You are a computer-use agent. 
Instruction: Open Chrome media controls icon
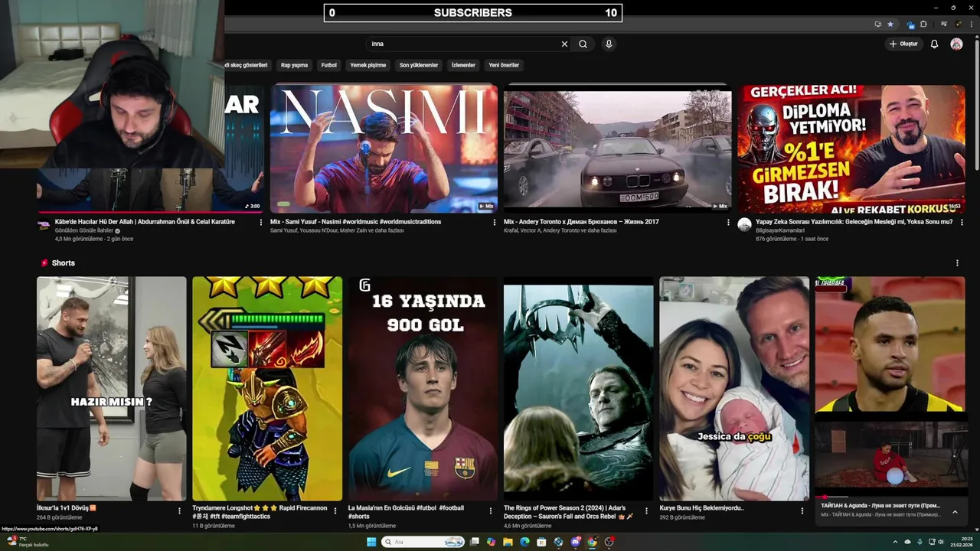[x=944, y=24]
